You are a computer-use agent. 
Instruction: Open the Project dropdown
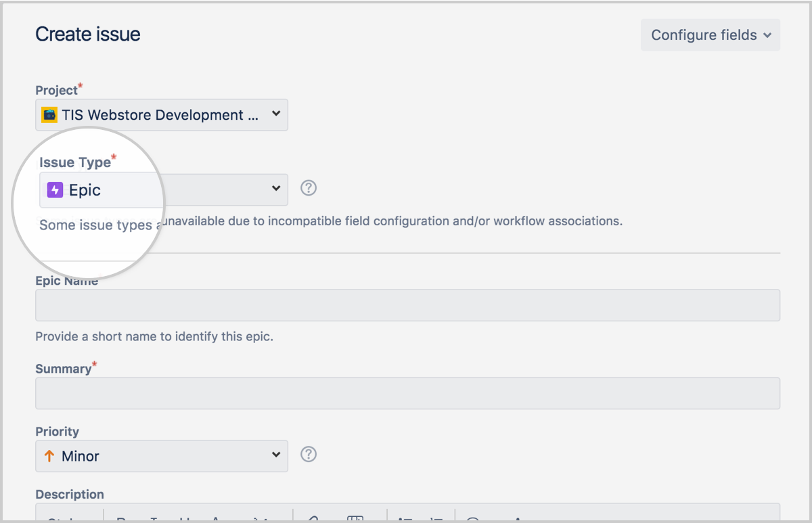[161, 115]
